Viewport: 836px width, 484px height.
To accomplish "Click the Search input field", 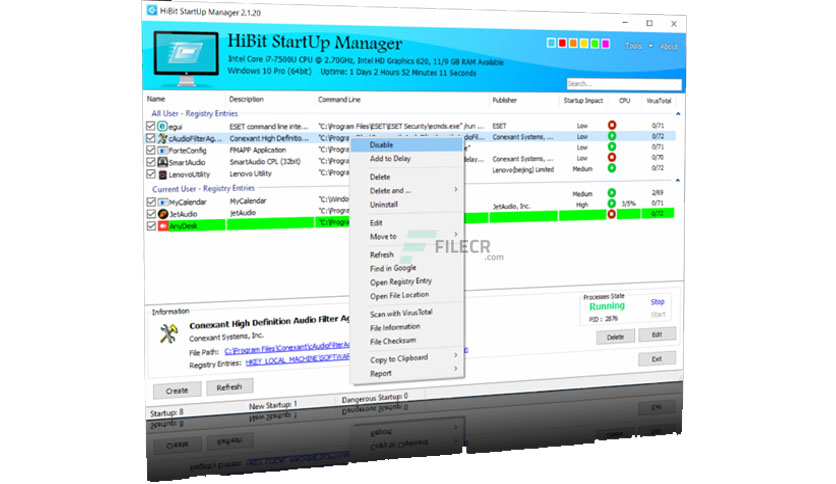I will 624,84.
